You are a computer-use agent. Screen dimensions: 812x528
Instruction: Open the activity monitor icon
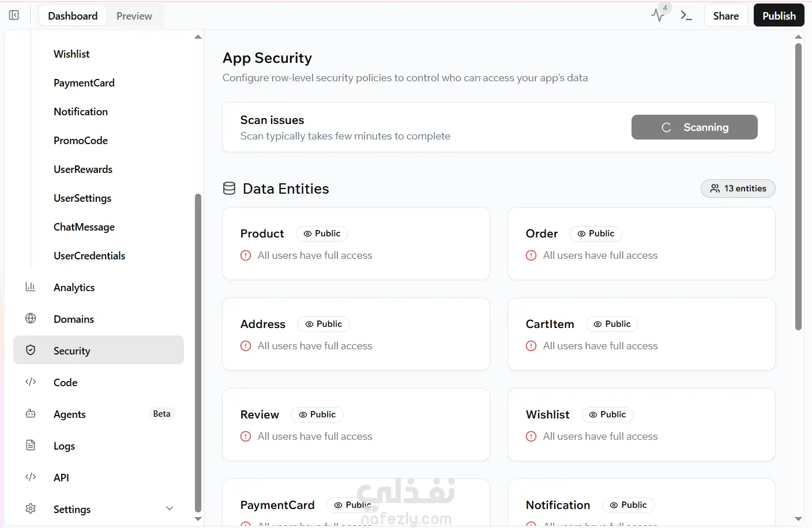[658, 15]
